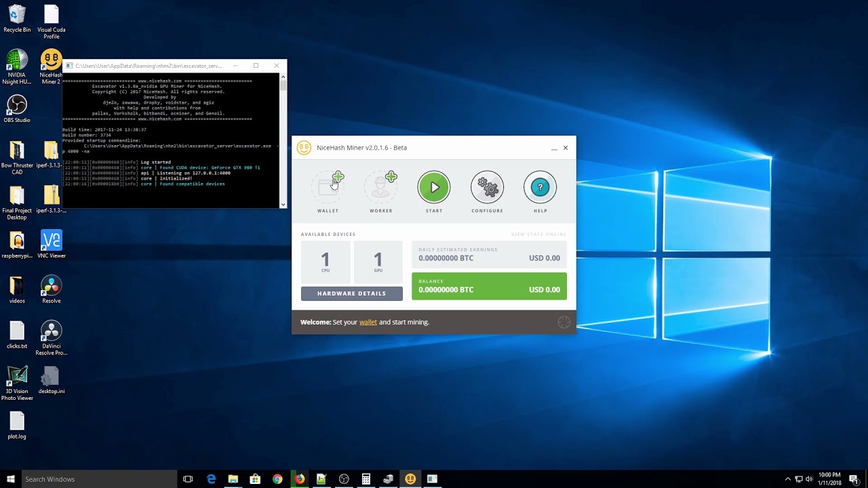Open the volume tray icon
The width and height of the screenshot is (868, 488).
point(810,479)
